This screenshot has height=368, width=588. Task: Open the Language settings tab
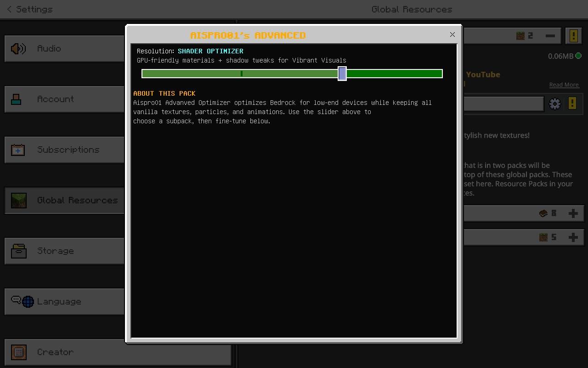(65, 301)
